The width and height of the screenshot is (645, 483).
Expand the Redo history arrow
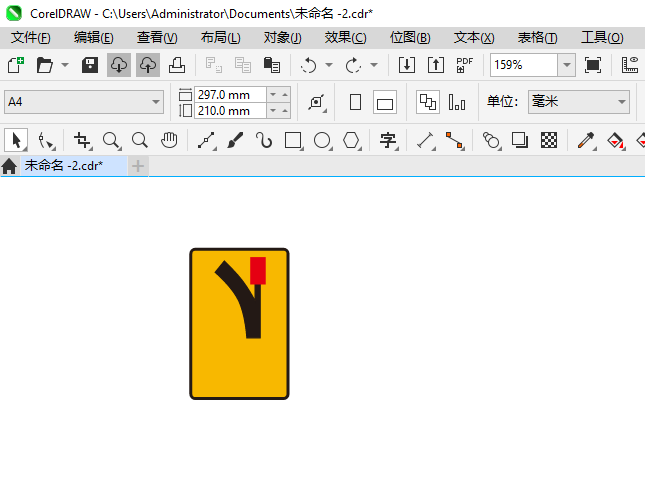pyautogui.click(x=374, y=65)
